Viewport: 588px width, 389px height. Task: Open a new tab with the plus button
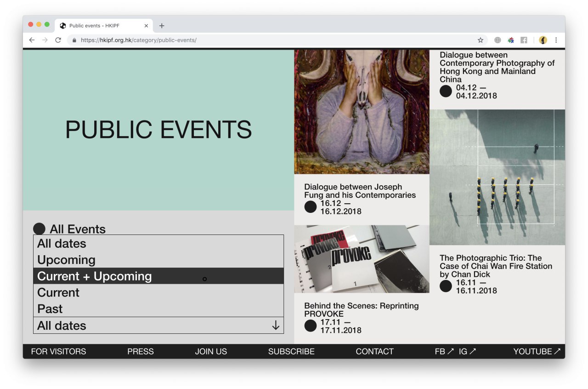pos(162,26)
